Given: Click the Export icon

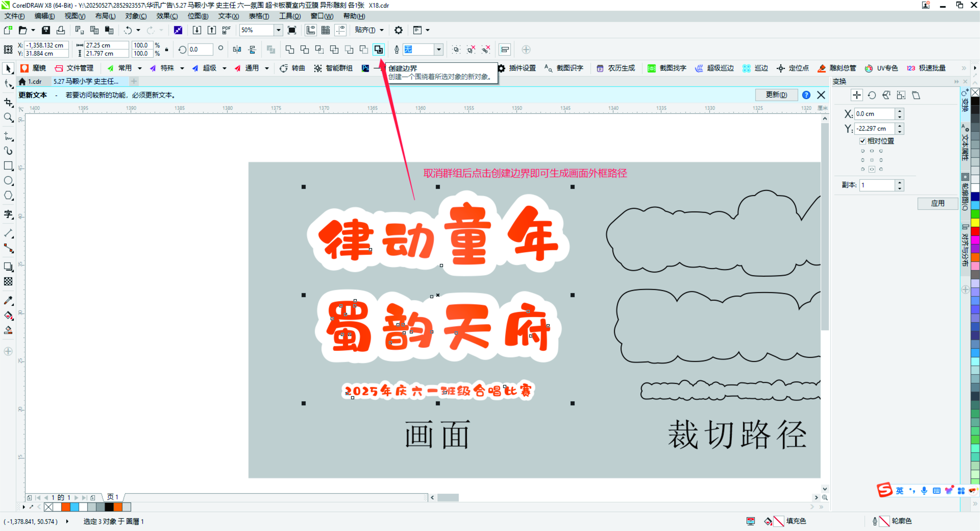Looking at the screenshot, I should (212, 30).
